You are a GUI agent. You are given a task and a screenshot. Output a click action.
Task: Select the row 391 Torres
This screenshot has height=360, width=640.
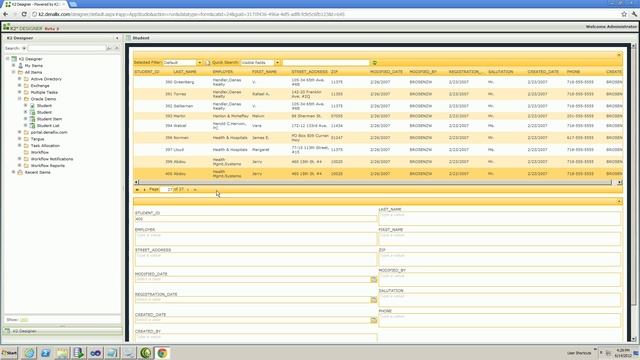click(378, 94)
